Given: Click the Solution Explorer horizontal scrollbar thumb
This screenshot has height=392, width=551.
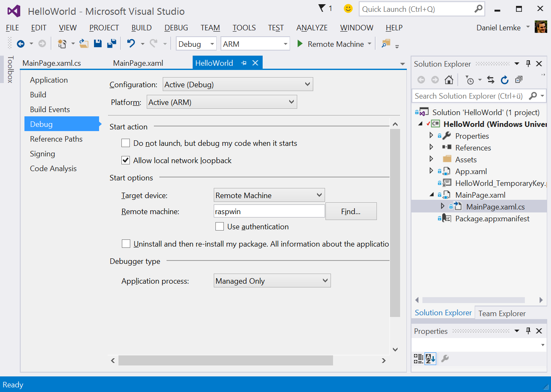Looking at the screenshot, I should (473, 300).
